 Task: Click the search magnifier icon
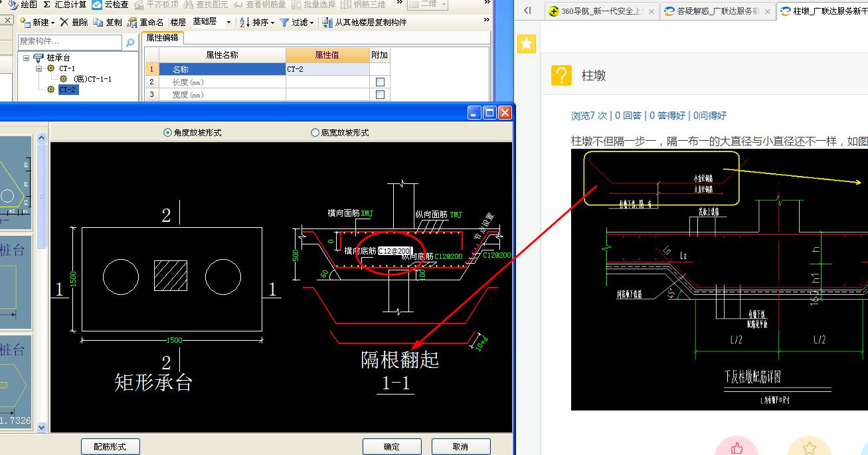130,42
